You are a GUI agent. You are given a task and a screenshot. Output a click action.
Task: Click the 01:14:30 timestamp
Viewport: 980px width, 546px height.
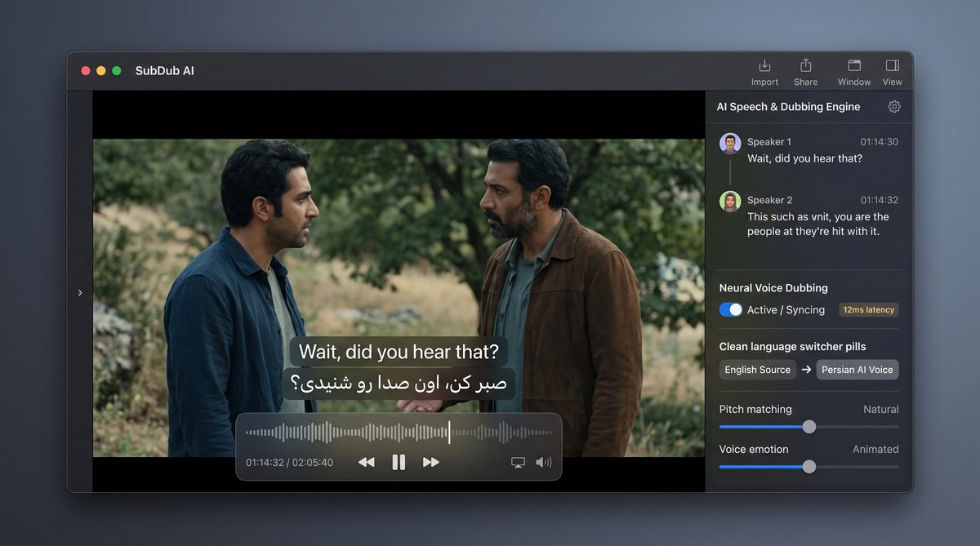tap(879, 142)
